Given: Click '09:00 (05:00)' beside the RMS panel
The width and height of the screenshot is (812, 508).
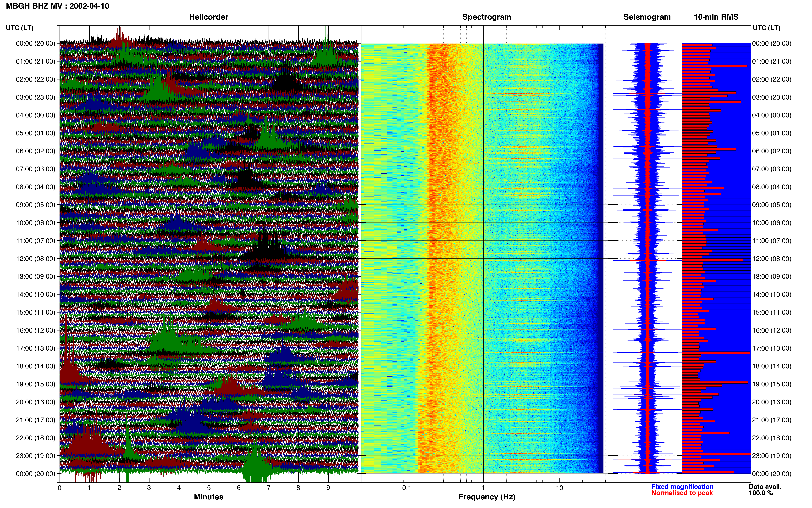Looking at the screenshot, I should click(x=772, y=205).
